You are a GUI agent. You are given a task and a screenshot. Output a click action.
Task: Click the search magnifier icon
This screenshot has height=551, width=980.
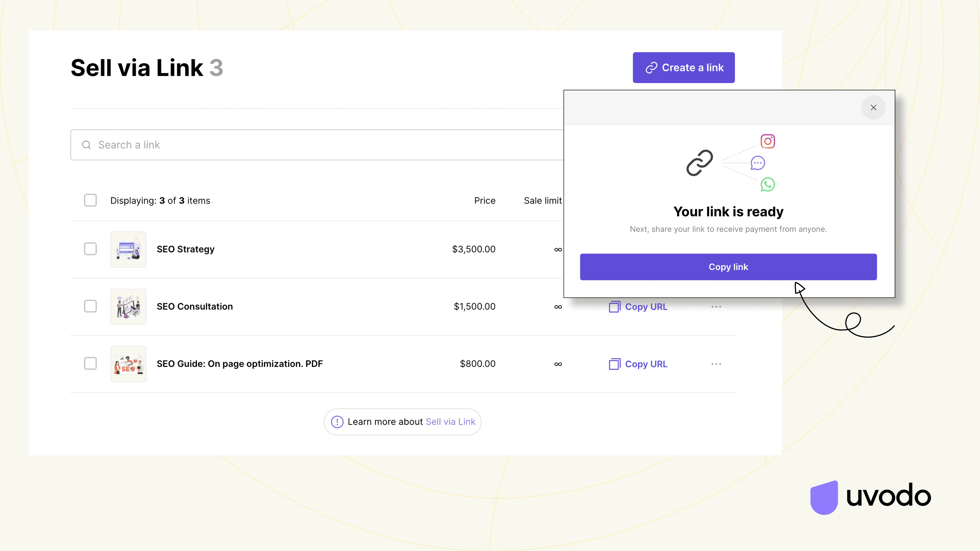(86, 145)
